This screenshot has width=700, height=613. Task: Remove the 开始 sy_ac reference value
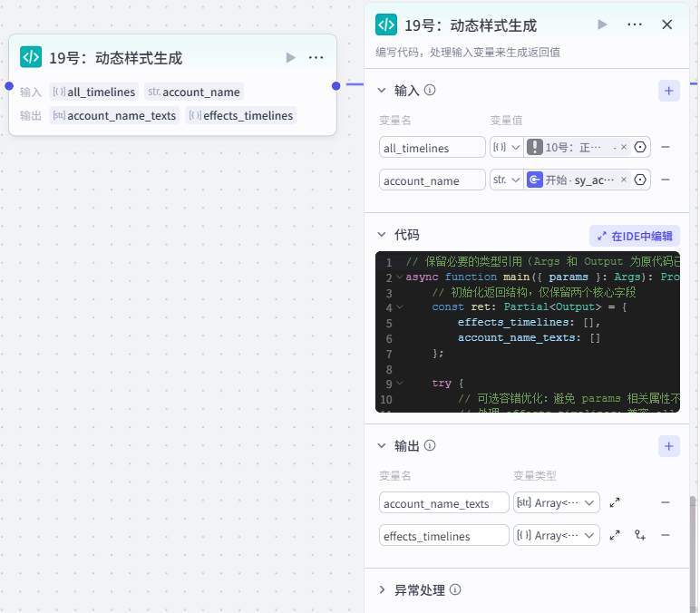[x=624, y=180]
